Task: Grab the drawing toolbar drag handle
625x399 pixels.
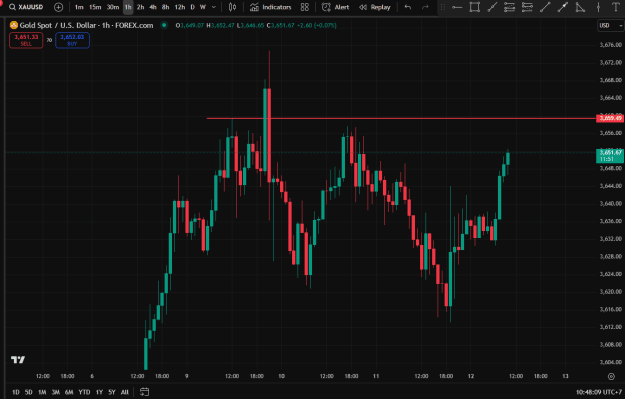Action: coord(443,7)
